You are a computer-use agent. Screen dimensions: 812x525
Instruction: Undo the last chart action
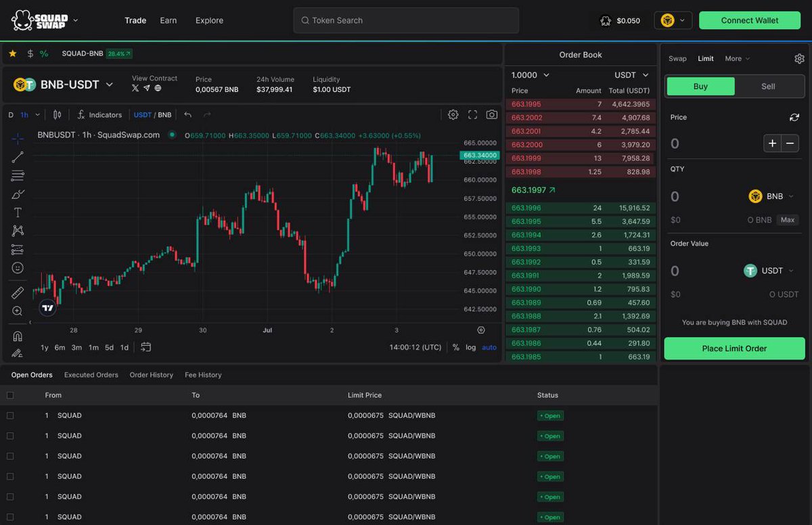(x=187, y=115)
